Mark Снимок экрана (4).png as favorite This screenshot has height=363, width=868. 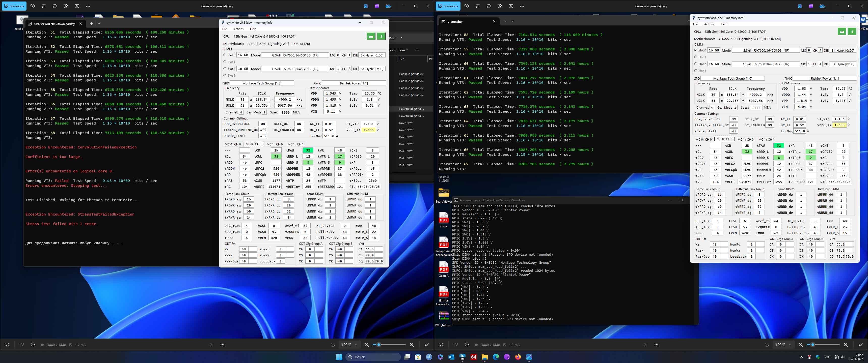click(21, 345)
